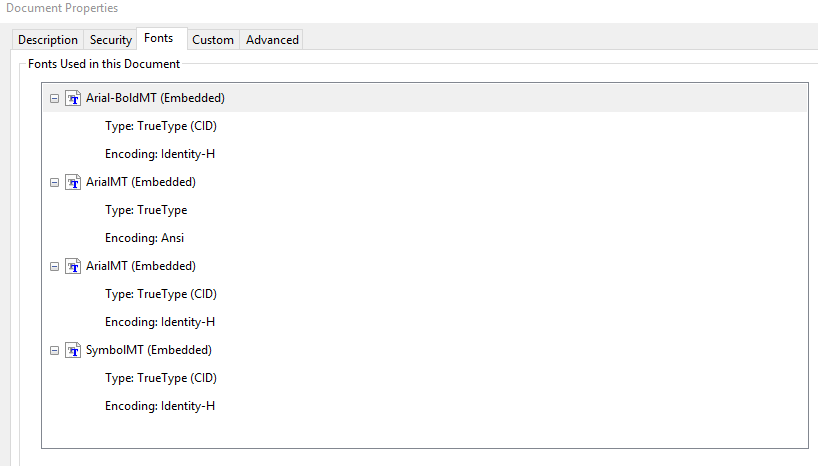Select 'Type: TrueType (CID)' under Arial-BoldMT
This screenshot has height=466, width=818.
click(161, 126)
